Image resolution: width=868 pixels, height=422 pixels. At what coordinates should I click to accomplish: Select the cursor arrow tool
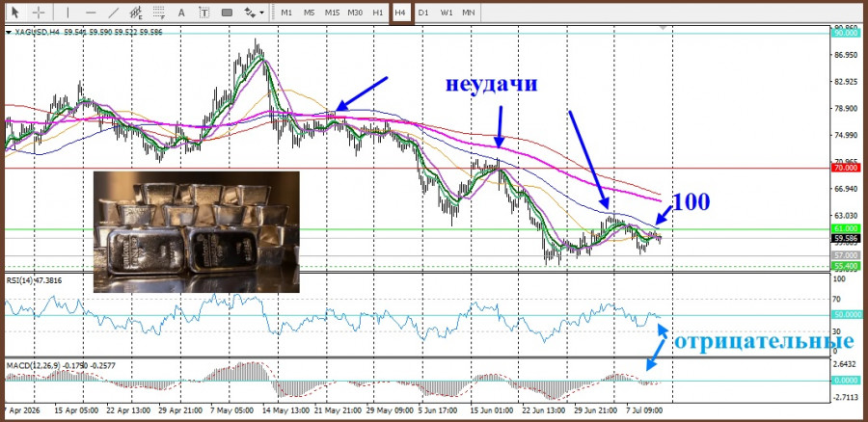tap(14, 13)
